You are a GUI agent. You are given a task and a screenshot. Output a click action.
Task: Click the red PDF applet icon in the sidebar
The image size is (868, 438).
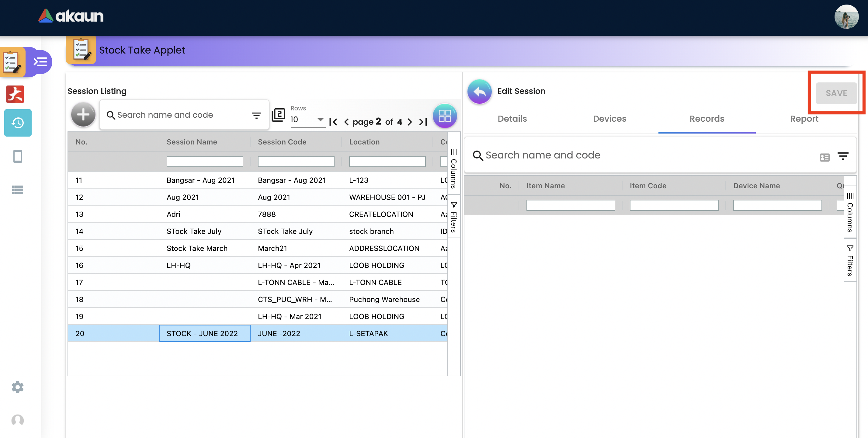[15, 94]
